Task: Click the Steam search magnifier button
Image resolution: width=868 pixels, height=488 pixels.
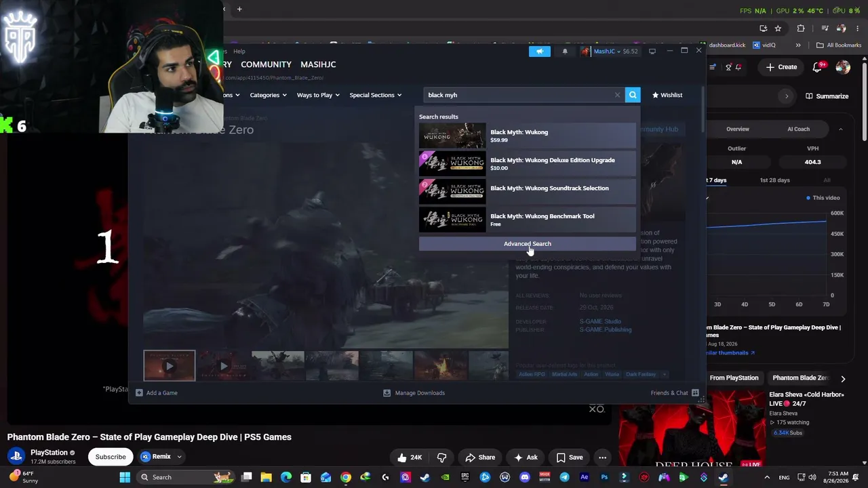Action: (x=633, y=95)
